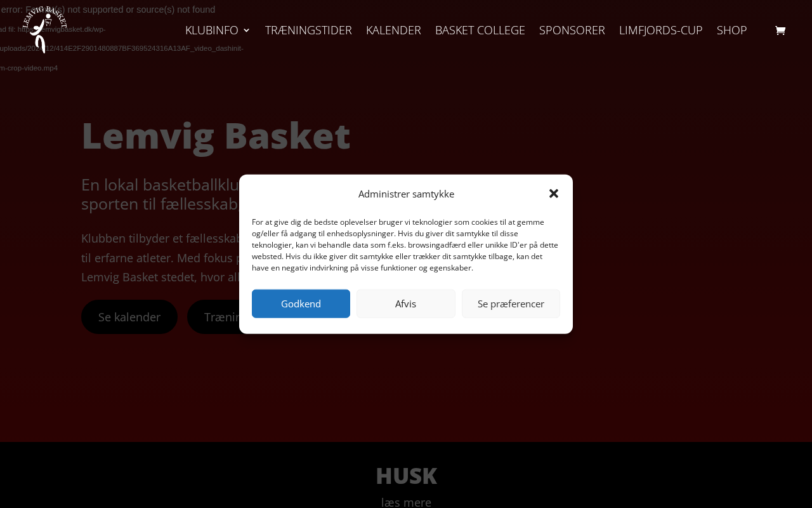Click the Lemvig Basket logo
The width and height of the screenshot is (812, 508).
pyautogui.click(x=44, y=30)
